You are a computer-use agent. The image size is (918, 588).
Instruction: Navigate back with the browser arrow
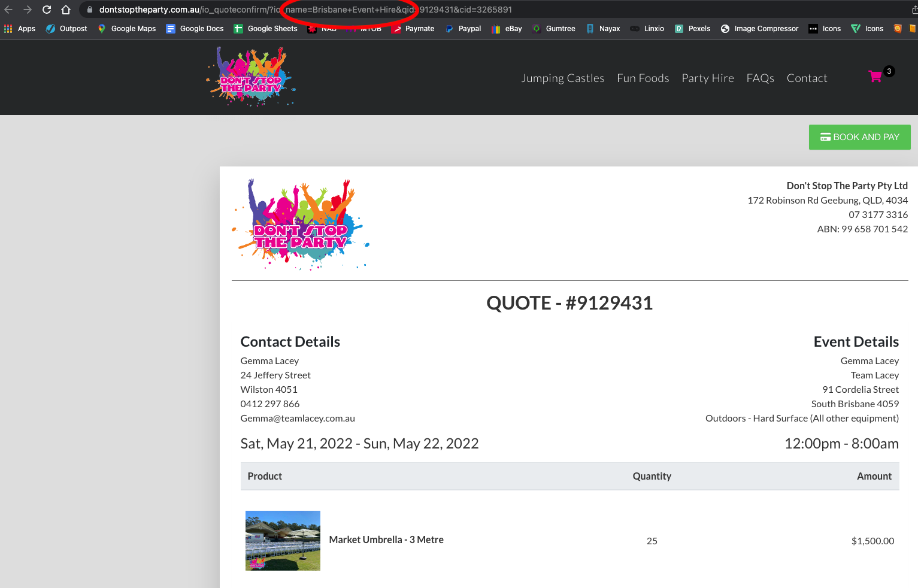[x=8, y=10]
